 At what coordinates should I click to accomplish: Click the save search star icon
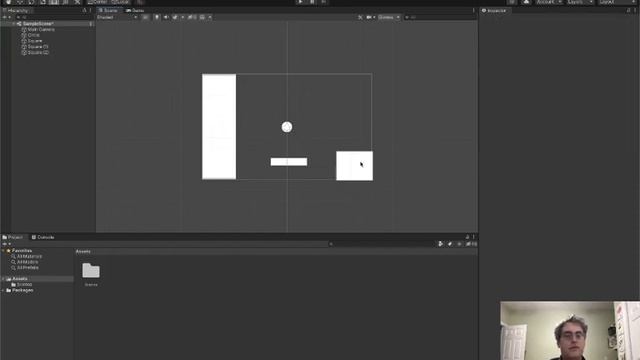(x=459, y=244)
